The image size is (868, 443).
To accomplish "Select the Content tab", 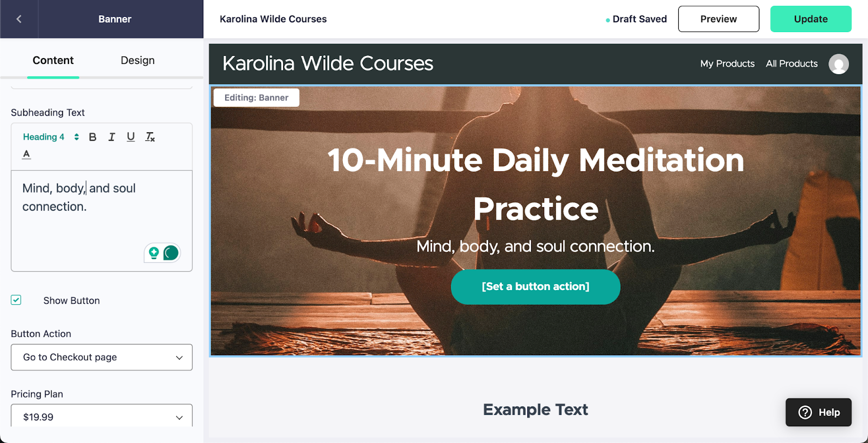I will click(53, 60).
